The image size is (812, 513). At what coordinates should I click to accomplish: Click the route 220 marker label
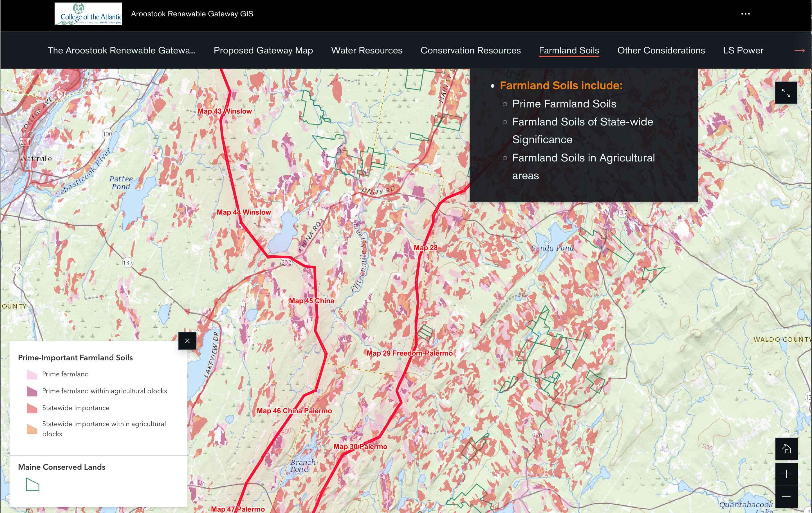tap(537, 435)
